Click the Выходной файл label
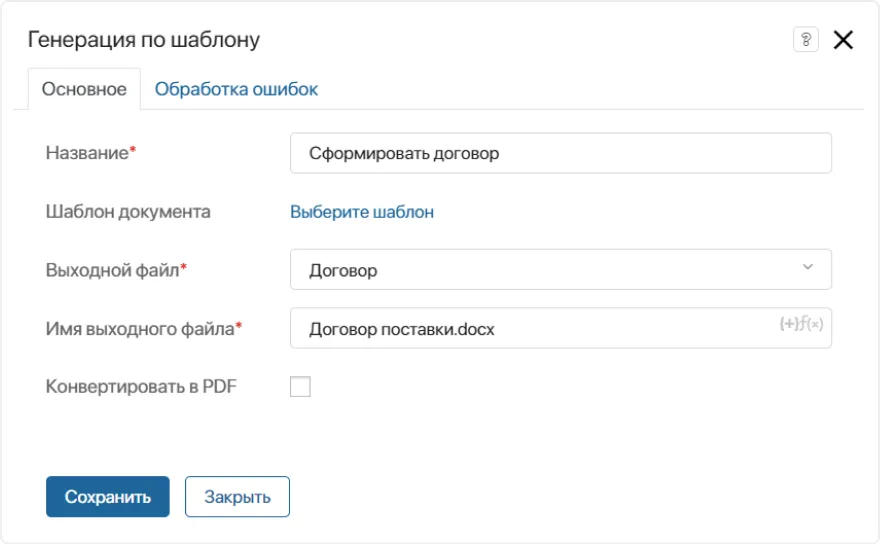 (x=112, y=270)
